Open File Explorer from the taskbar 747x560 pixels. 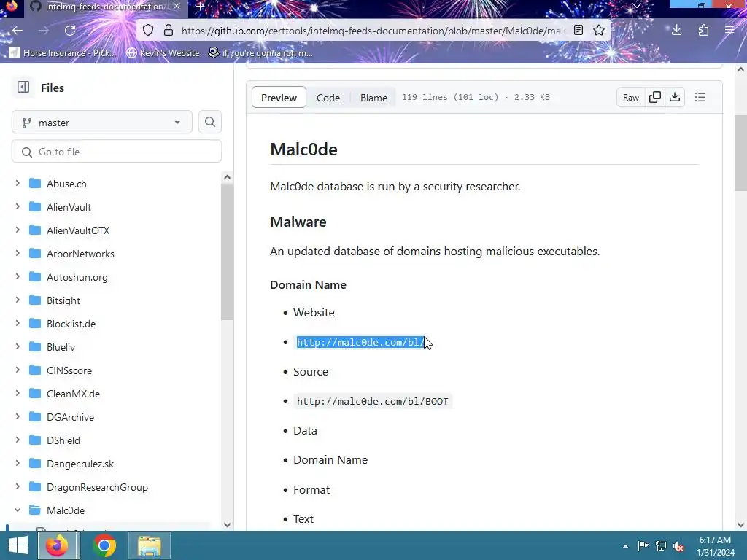(149, 545)
